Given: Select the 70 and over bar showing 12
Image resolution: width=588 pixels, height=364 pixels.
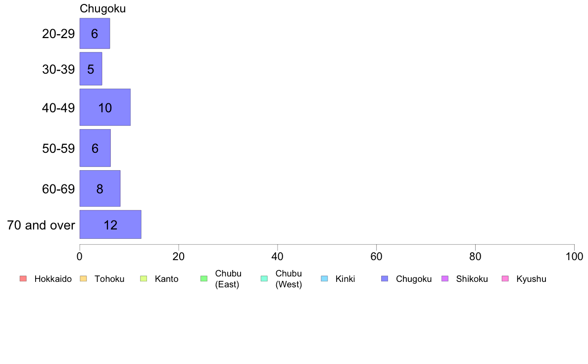Looking at the screenshot, I should pos(110,225).
